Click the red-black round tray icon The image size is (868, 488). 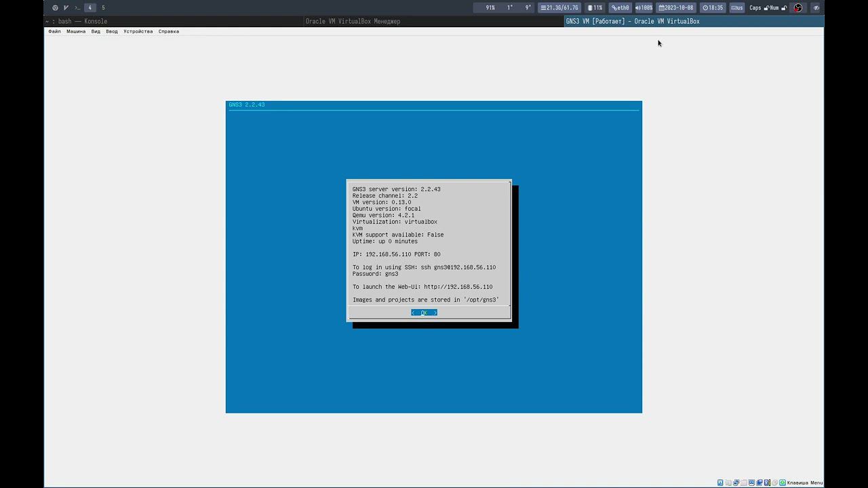[798, 7]
